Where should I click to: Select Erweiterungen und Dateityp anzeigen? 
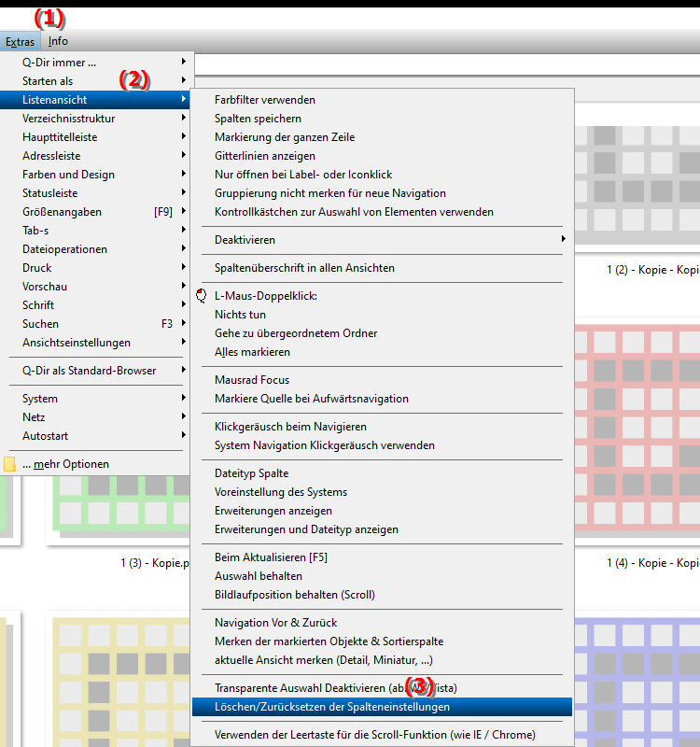click(x=382, y=529)
